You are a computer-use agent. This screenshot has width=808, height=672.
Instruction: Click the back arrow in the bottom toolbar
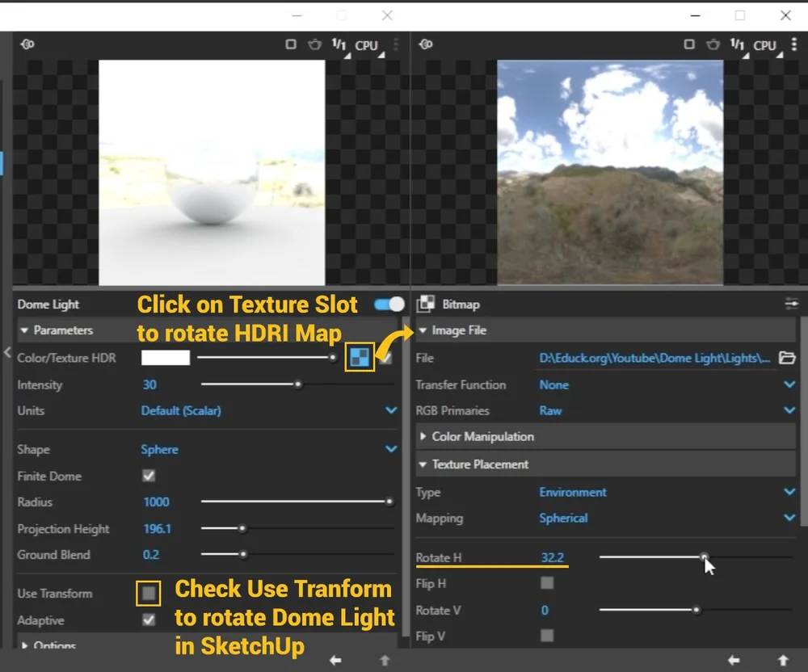(x=335, y=660)
